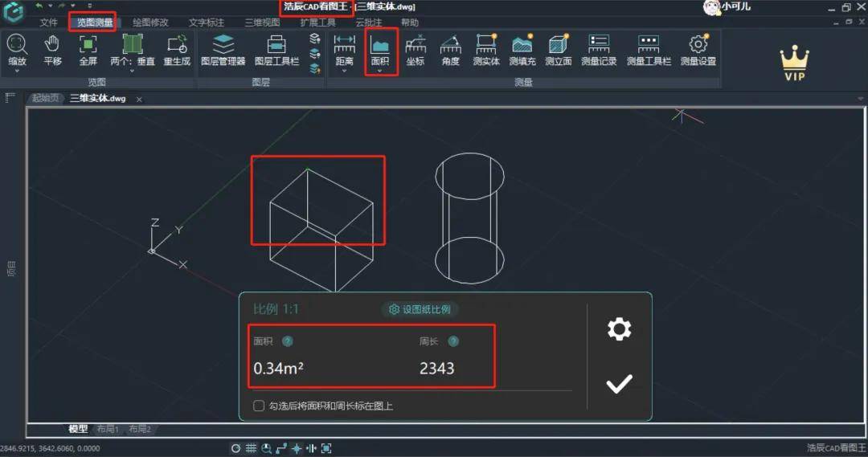The image size is (868, 457).
Task: Click the top small layer icon beside 图层工具栏
Action: tap(315, 39)
